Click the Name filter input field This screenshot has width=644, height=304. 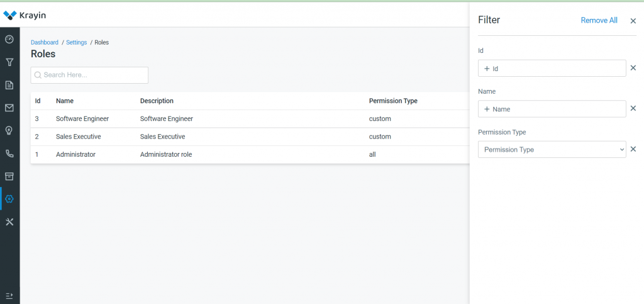pyautogui.click(x=552, y=109)
